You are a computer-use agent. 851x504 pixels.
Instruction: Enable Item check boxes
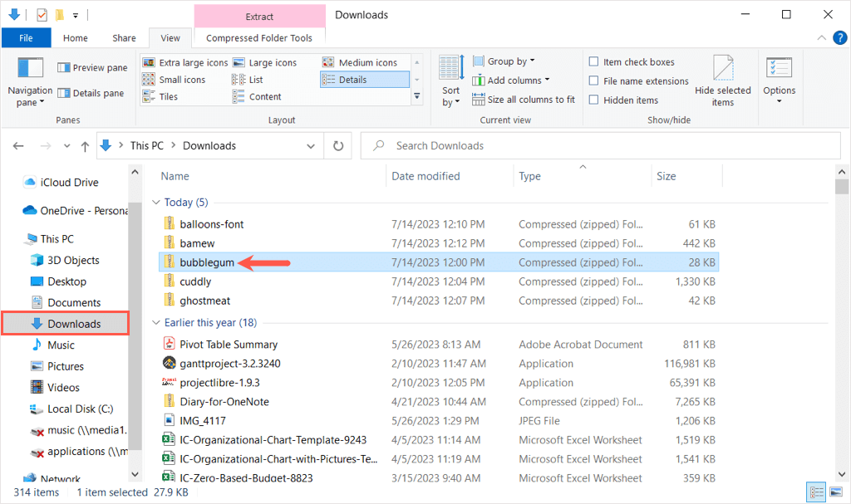pyautogui.click(x=593, y=61)
